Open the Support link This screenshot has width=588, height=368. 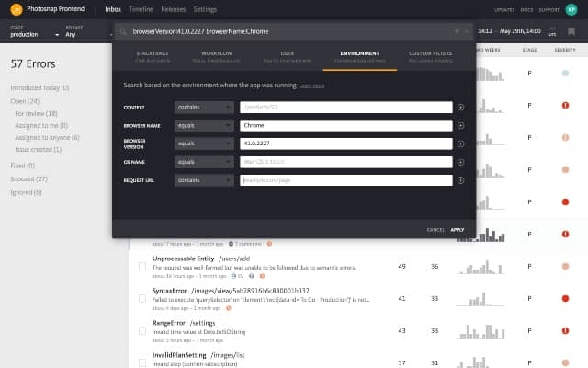coord(548,10)
